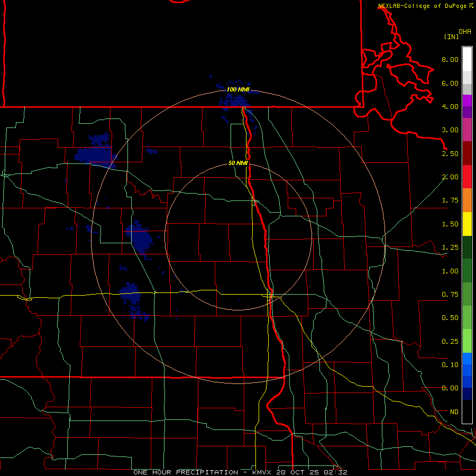Screen dimensions: 476x476
Task: Pick the green swatch beside 1.00
Action: (x=467, y=271)
